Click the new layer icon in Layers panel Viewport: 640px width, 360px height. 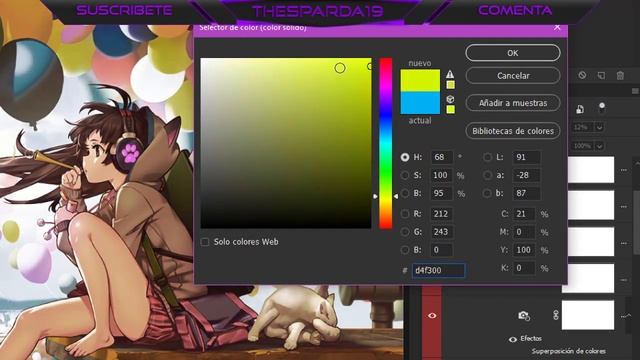point(601,76)
